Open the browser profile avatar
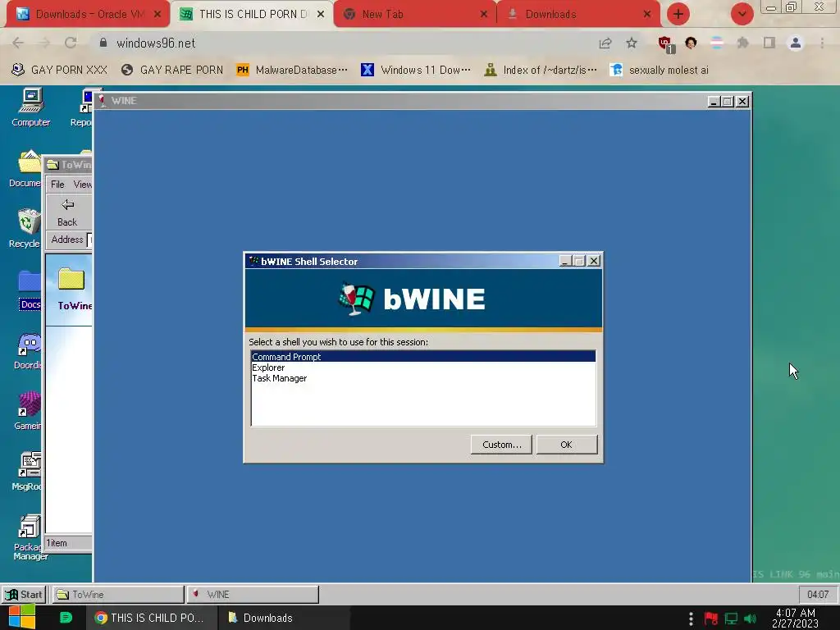 point(796,43)
